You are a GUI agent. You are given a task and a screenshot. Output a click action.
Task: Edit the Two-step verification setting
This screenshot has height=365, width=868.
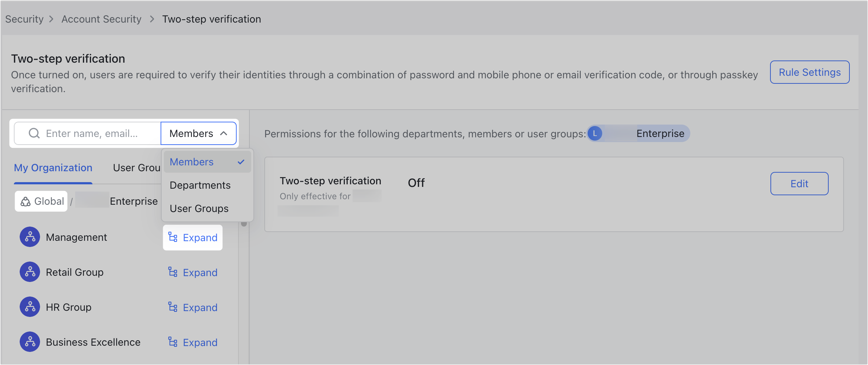[800, 183]
